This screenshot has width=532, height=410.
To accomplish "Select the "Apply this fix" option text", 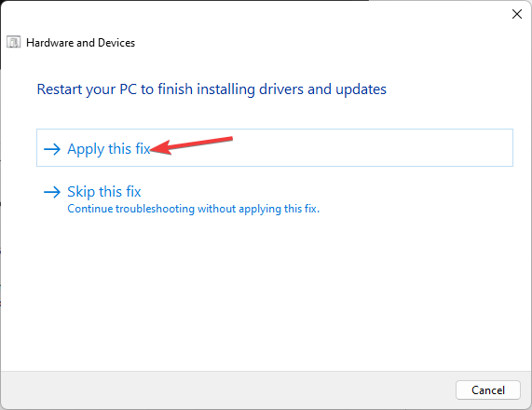I will point(109,149).
